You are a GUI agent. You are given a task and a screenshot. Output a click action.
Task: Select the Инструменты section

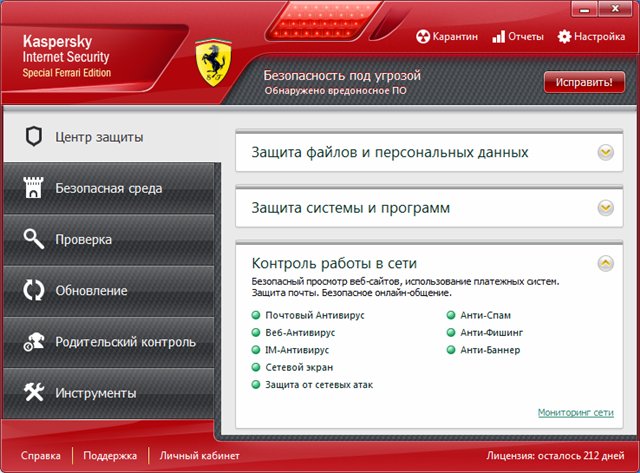tap(109, 393)
